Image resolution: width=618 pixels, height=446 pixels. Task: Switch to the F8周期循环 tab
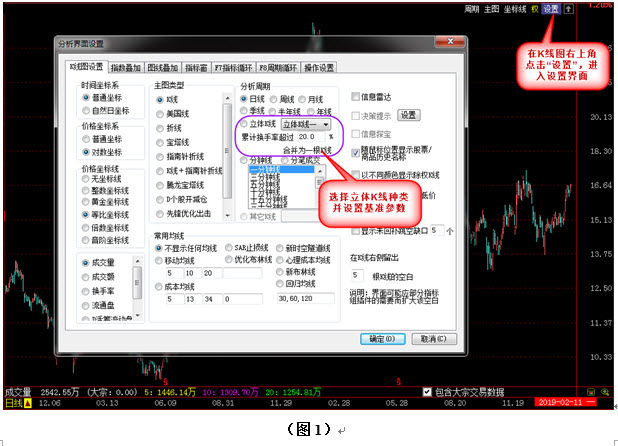coord(278,68)
